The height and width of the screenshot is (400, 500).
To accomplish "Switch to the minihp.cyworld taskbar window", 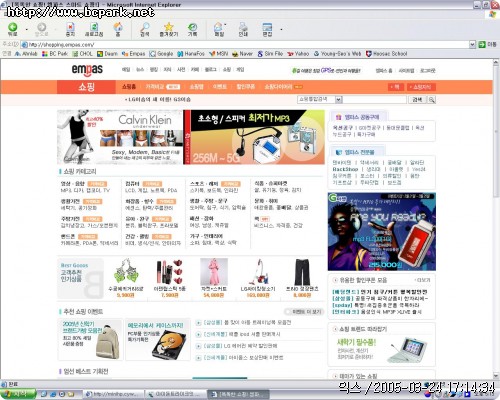I will (x=113, y=394).
